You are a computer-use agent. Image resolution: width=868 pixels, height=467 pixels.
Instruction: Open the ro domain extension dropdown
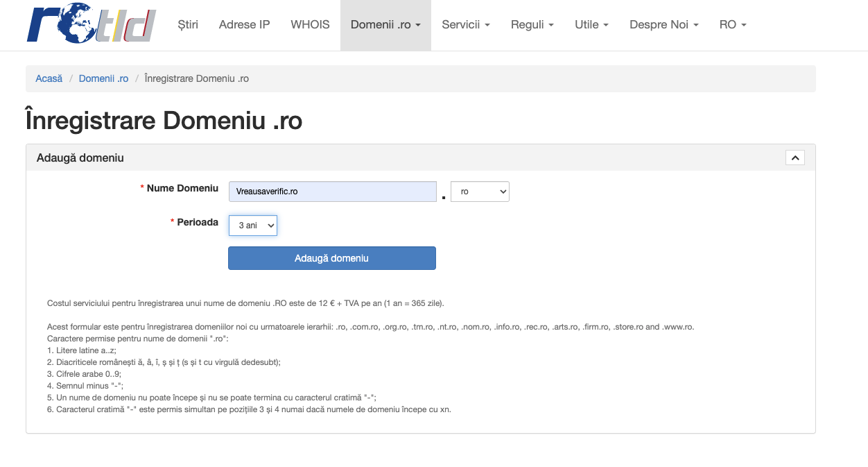[480, 192]
